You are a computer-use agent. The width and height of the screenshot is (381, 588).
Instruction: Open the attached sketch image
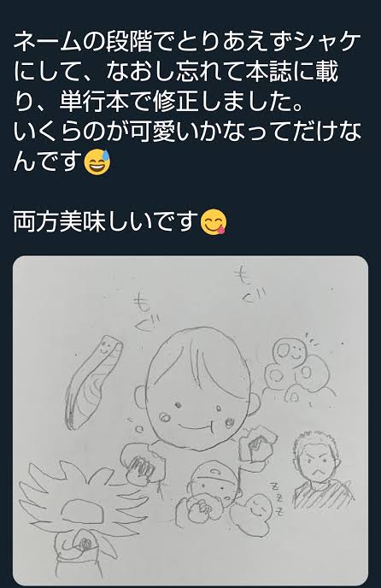pyautogui.click(x=190, y=420)
